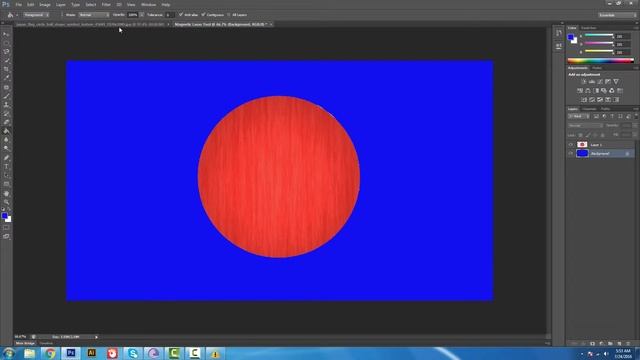Select the Eraser tool
640x360 pixels.
pos(6,122)
